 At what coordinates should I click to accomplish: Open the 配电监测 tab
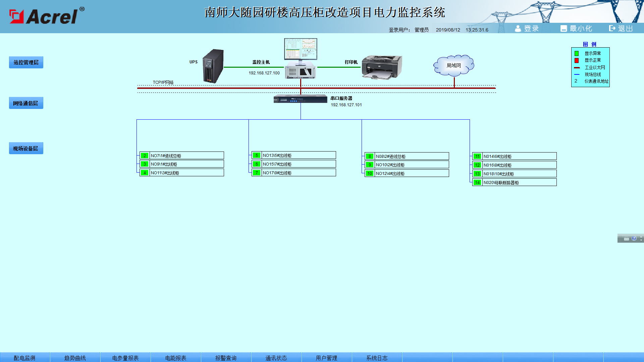(24, 358)
